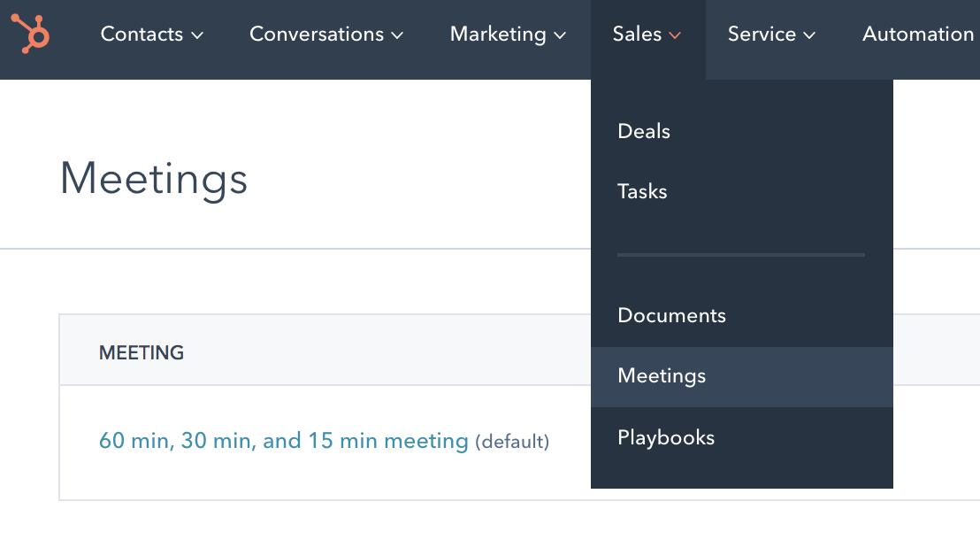The image size is (980, 540).
Task: Expand the Contacts dropdown chevron
Action: [198, 35]
